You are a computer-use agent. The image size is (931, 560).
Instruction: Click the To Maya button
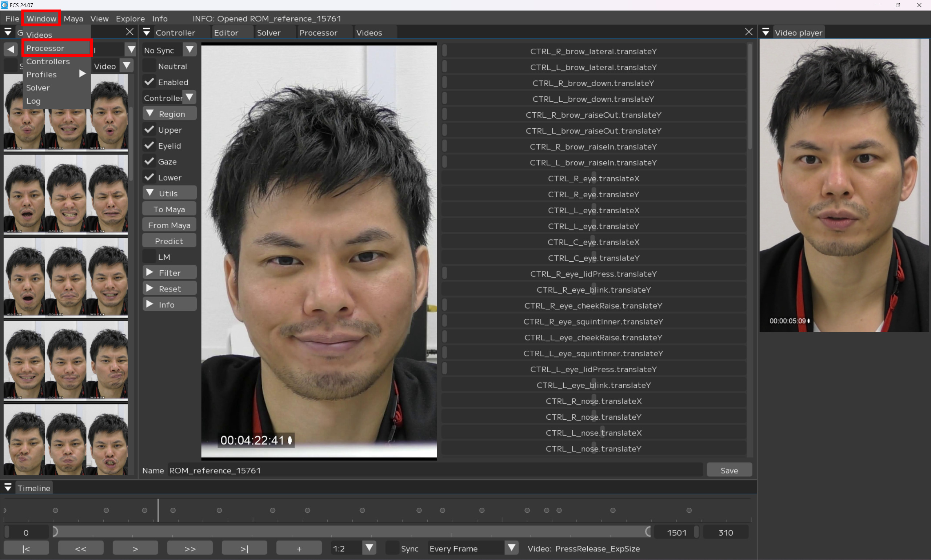click(169, 209)
